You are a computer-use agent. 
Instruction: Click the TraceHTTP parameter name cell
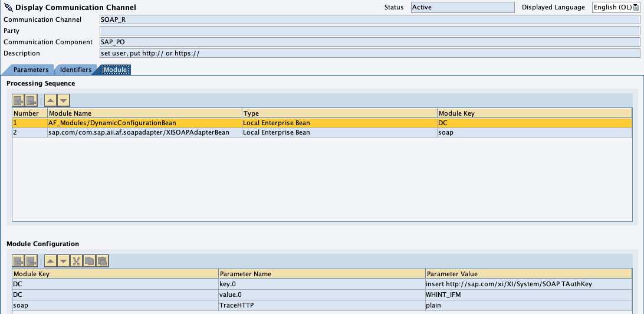pos(321,305)
